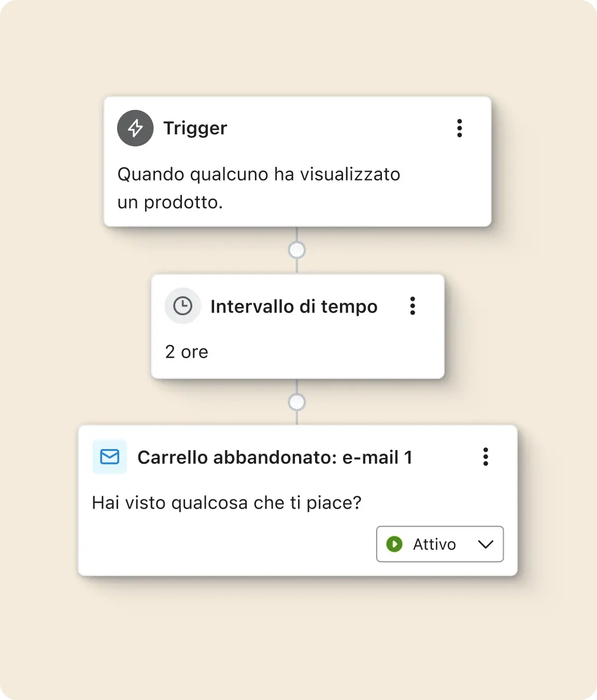This screenshot has width=597, height=700.
Task: Toggle the email status from Attivo
Action: tap(439, 544)
